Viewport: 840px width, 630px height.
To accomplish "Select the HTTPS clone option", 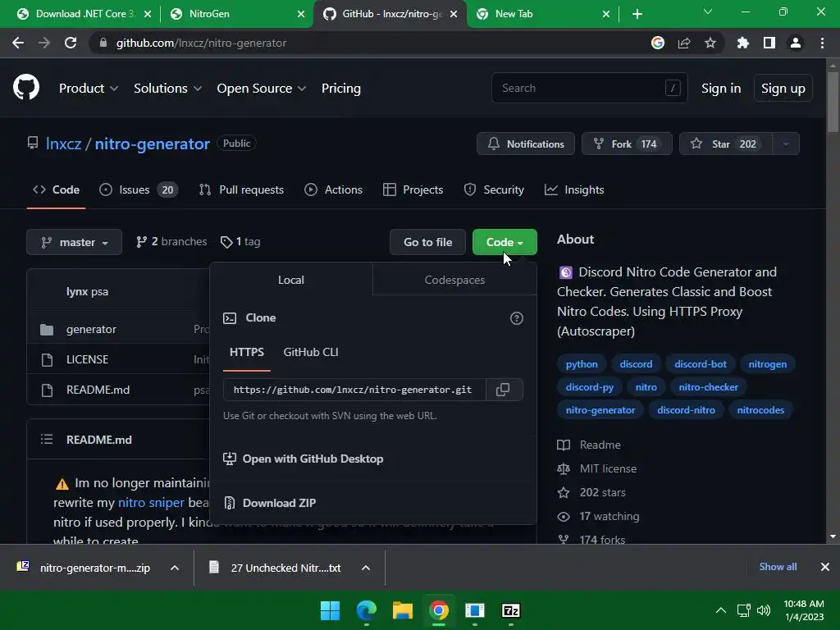I will click(246, 352).
